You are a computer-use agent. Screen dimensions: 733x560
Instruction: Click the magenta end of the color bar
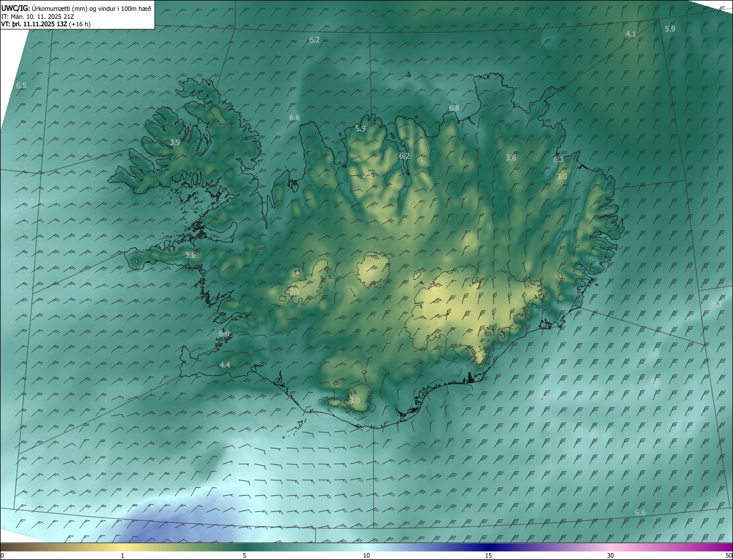tap(723, 547)
